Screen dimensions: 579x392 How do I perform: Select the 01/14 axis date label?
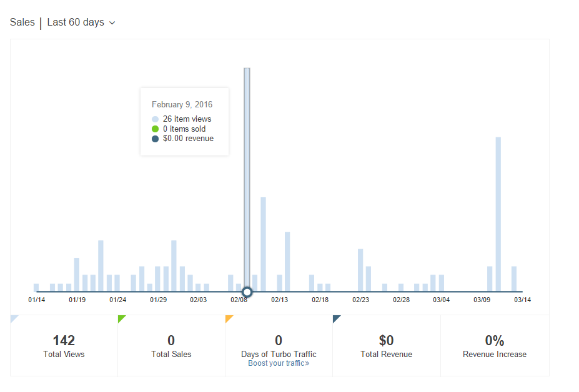tap(36, 300)
